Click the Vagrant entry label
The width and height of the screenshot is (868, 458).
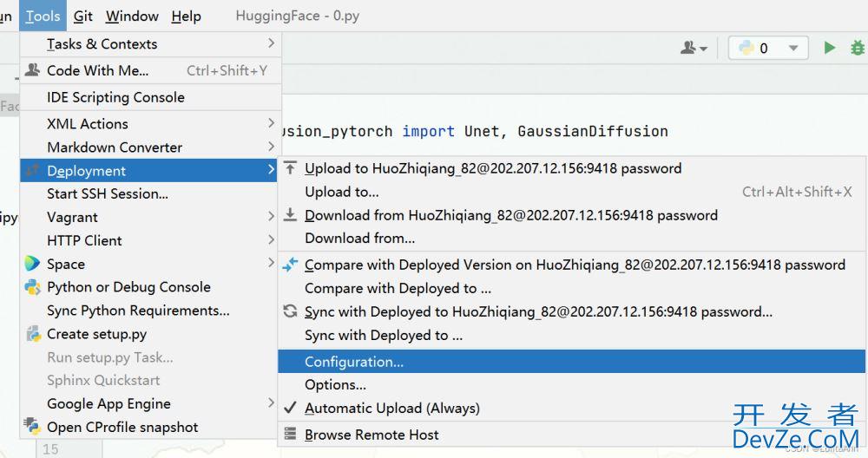(73, 218)
